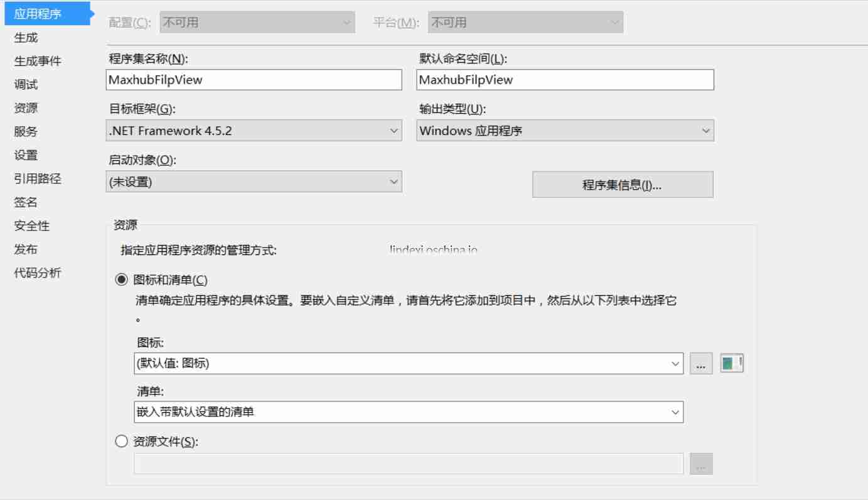The height and width of the screenshot is (500, 868).
Task: Click the browse button next to the icon dropdown
Action: (x=702, y=364)
